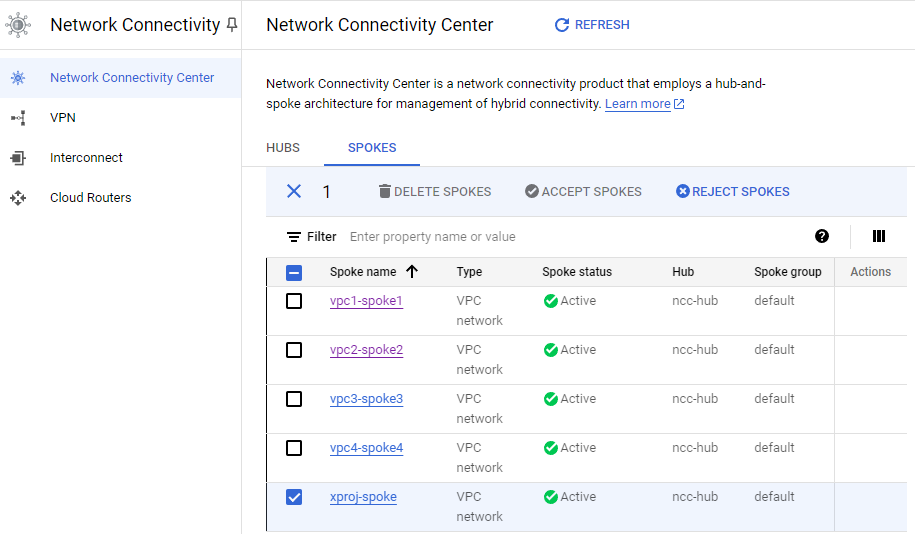Screen dimensions: 915x534
Task: Open the column display options icon
Action: (x=879, y=237)
